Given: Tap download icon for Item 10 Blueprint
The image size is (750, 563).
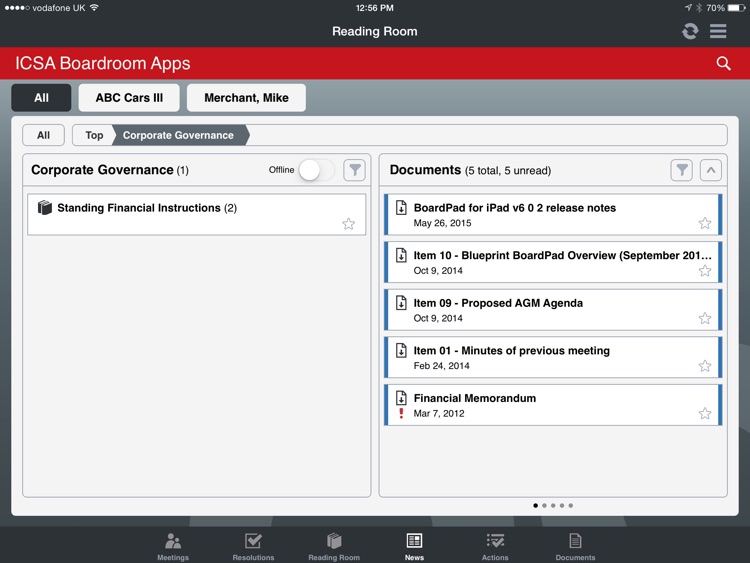Looking at the screenshot, I should click(401, 255).
